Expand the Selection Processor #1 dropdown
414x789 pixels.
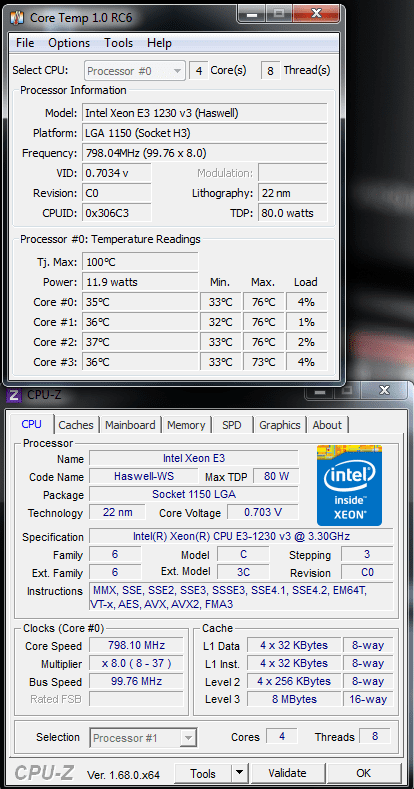143,738
